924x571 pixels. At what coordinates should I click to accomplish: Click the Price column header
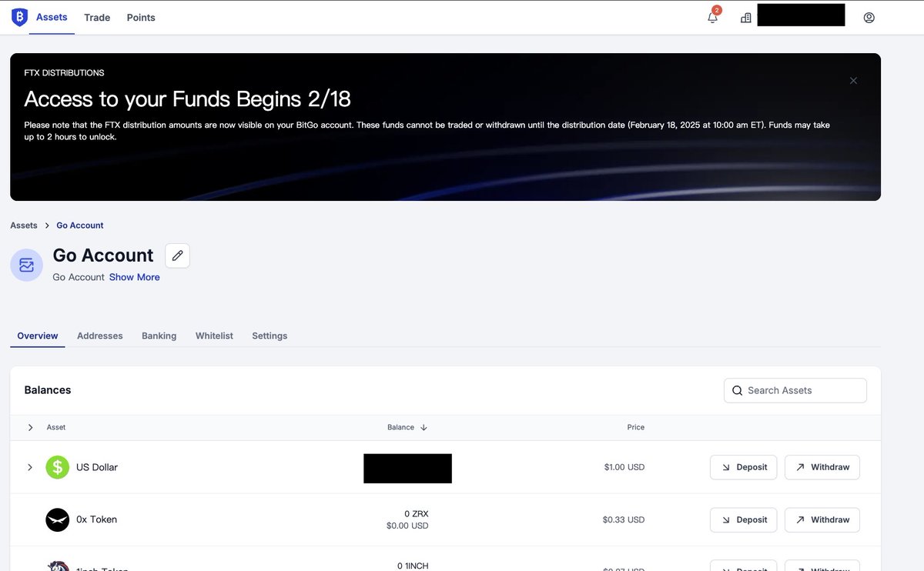tap(636, 427)
